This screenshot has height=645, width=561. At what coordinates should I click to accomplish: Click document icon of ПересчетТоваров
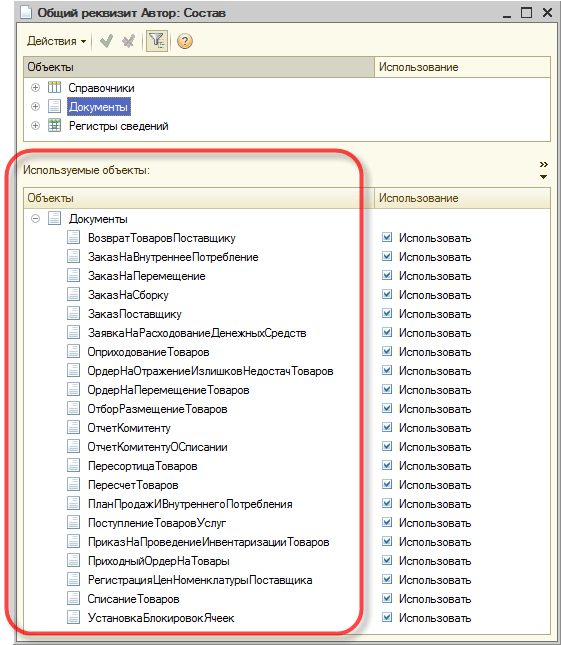point(73,485)
